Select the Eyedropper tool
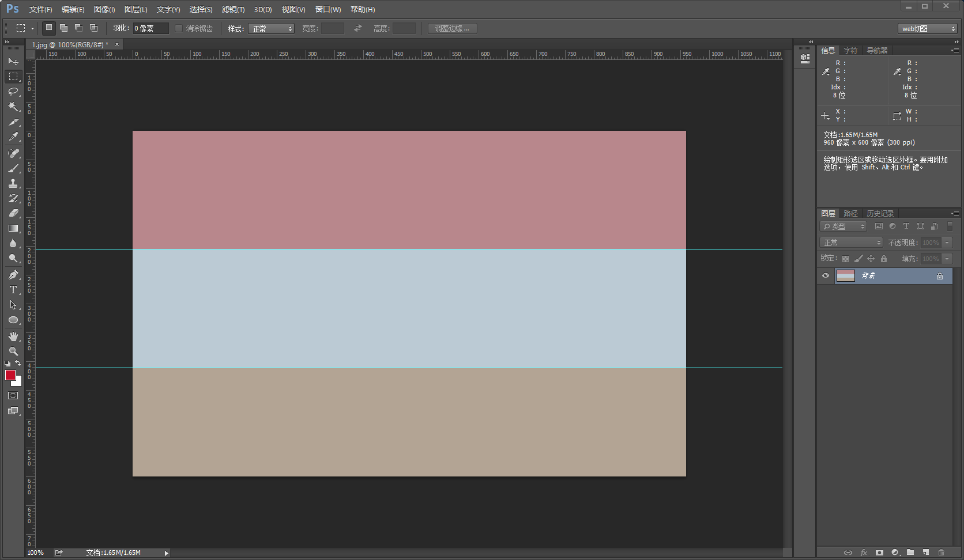The image size is (964, 560). 13,137
